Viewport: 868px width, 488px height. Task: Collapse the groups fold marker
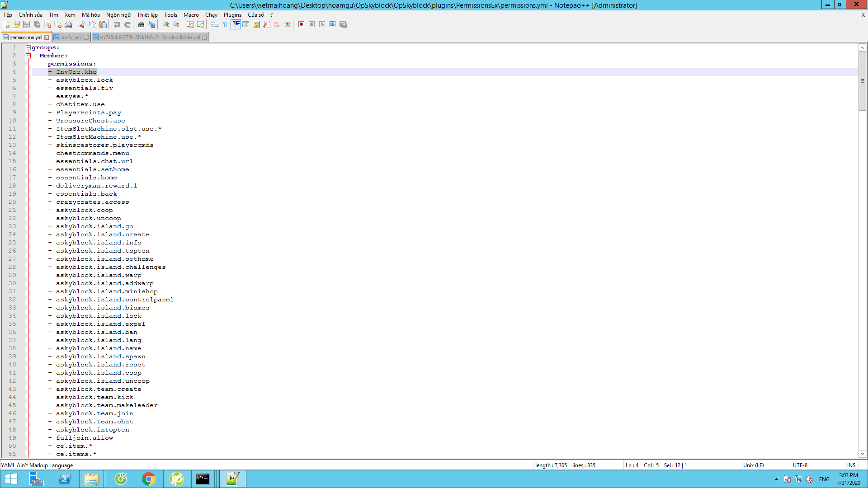28,47
